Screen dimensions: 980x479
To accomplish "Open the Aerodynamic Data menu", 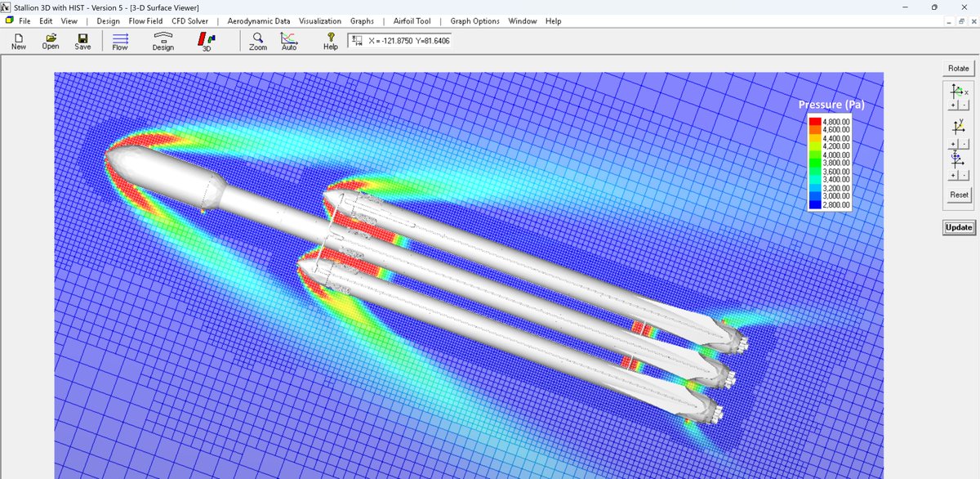I will [259, 20].
